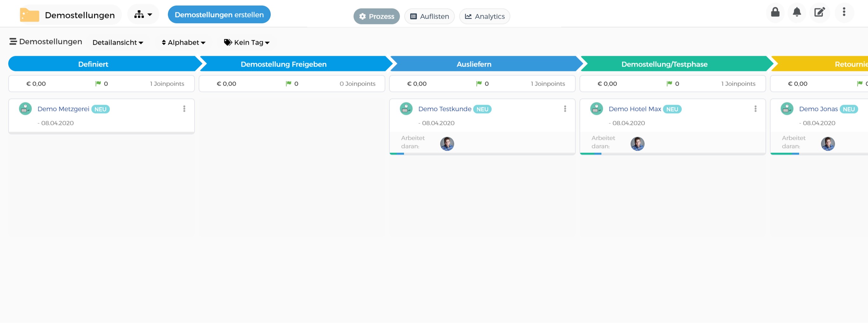
Task: Open the Demo Testkunde card link
Action: pos(445,109)
